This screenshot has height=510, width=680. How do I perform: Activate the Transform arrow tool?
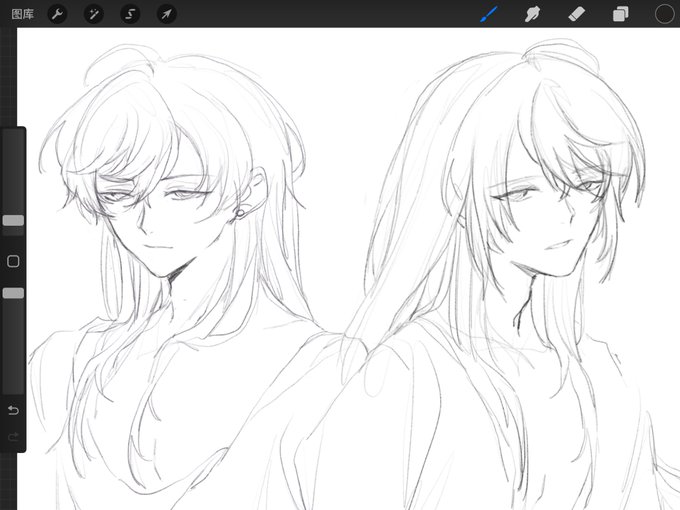[x=167, y=14]
